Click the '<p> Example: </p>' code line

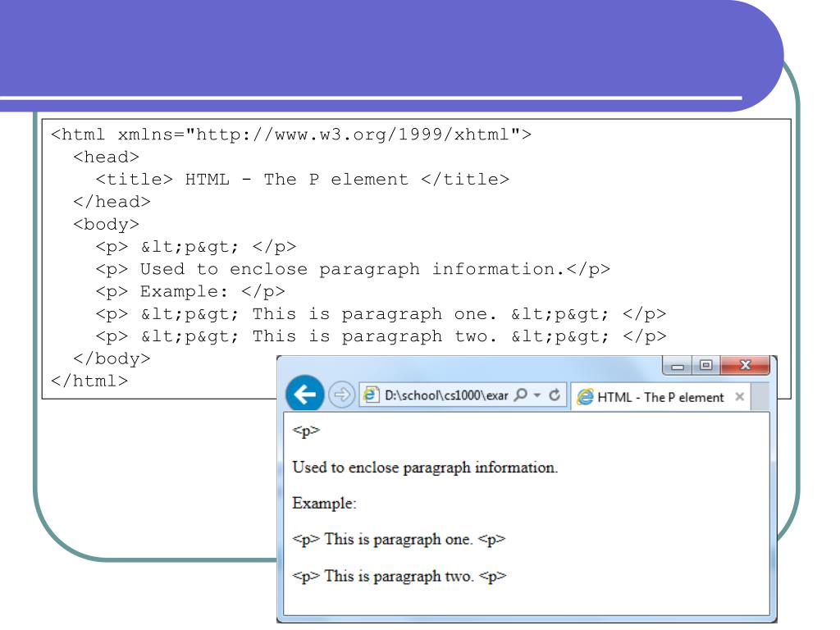tap(190, 292)
